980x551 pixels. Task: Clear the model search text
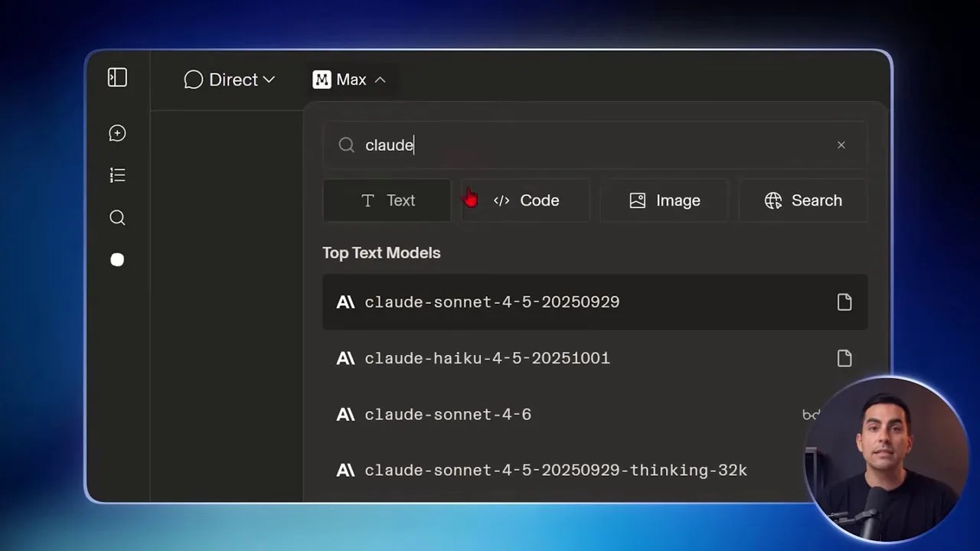pos(841,145)
